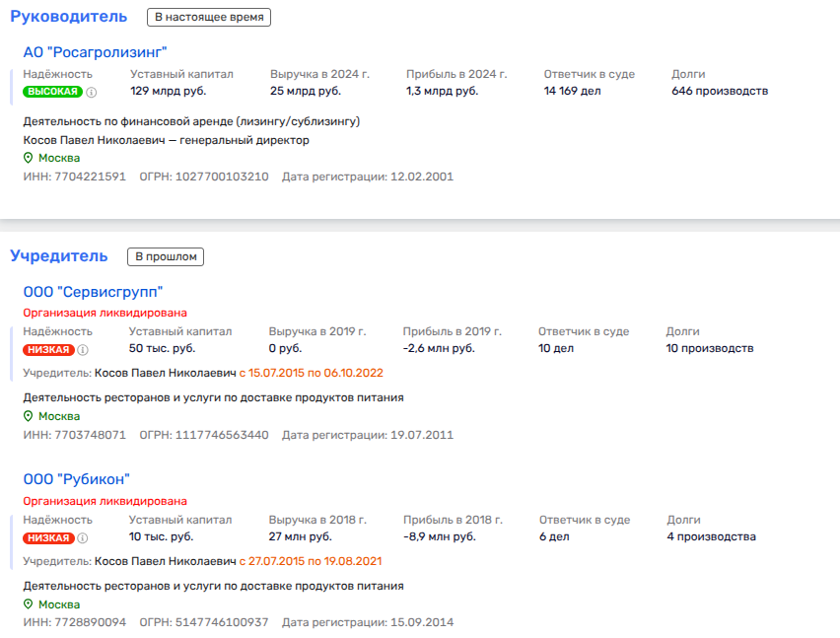Click the red НИЗКАЯ badge for Сервисгрупп
This screenshot has height=638, width=840.
coord(47,349)
